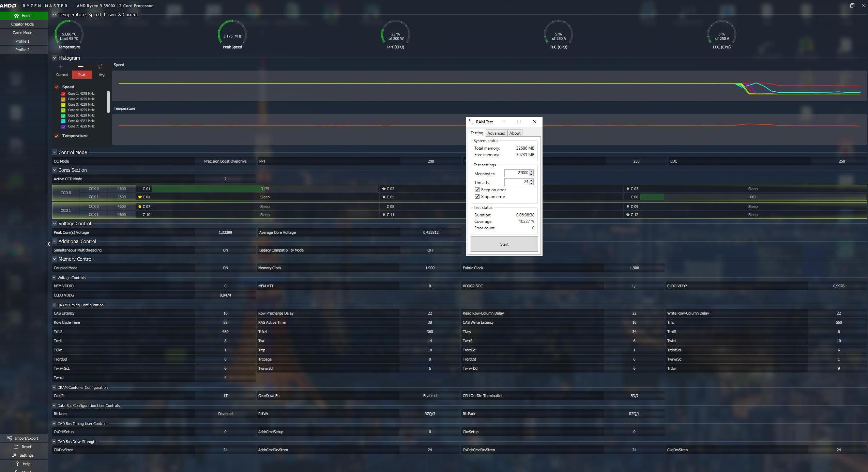Screen dimensions: 868x472
Task: Click the histogram zoom-out minus icon
Action: [80, 66]
